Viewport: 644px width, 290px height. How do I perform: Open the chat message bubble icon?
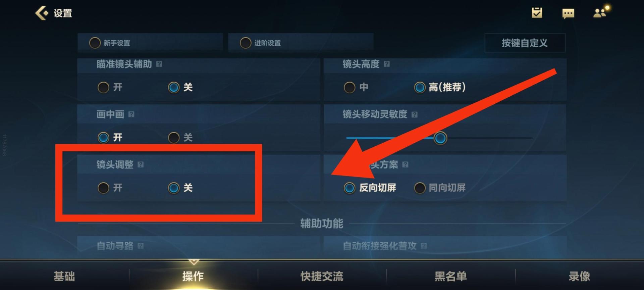coord(568,14)
